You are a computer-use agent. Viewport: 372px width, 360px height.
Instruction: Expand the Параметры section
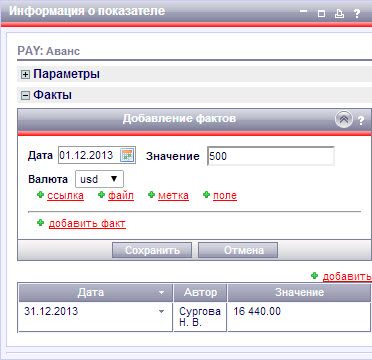[x=25, y=75]
